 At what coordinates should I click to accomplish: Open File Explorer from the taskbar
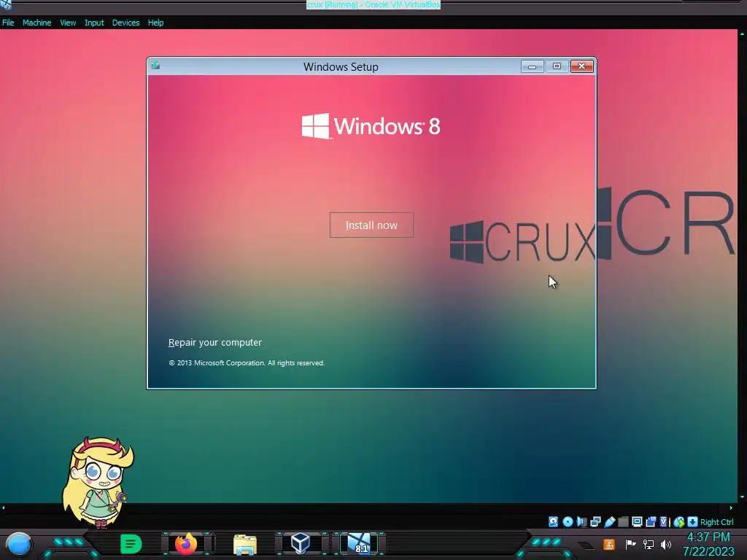[245, 544]
